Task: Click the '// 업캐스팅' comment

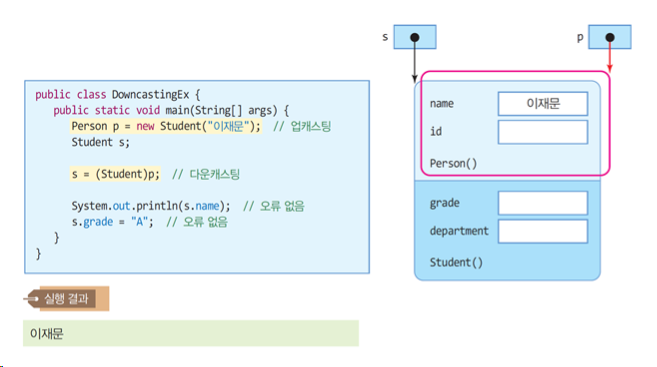Action: pyautogui.click(x=302, y=127)
